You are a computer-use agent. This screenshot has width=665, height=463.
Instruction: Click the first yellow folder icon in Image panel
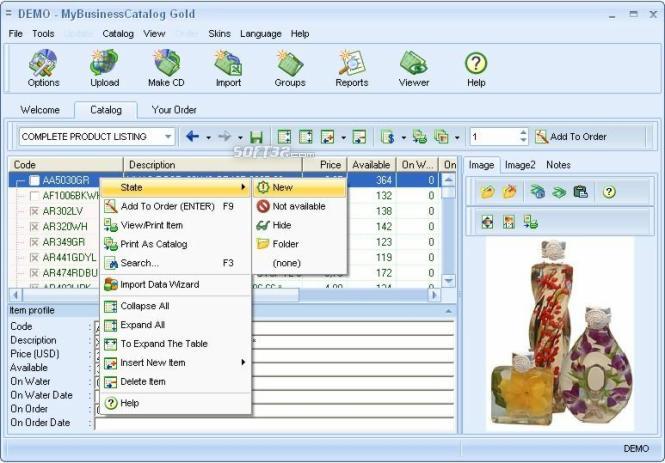pyautogui.click(x=487, y=192)
